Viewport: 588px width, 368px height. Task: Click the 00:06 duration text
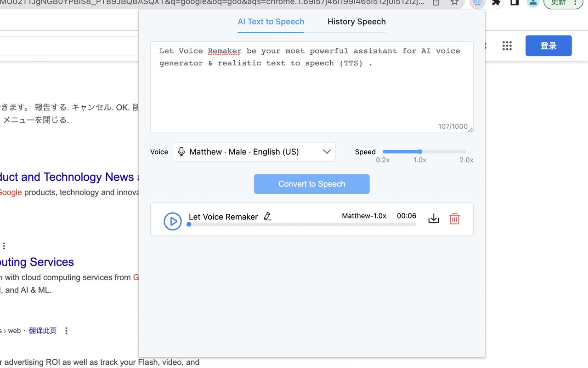pos(407,216)
